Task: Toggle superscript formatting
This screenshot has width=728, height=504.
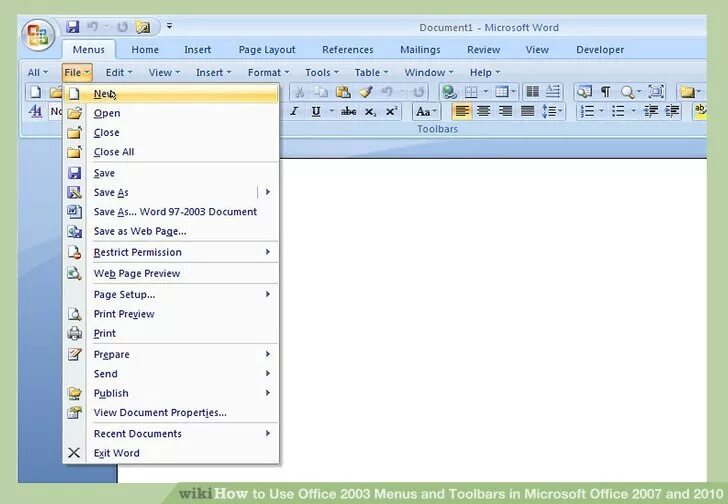Action: [391, 111]
